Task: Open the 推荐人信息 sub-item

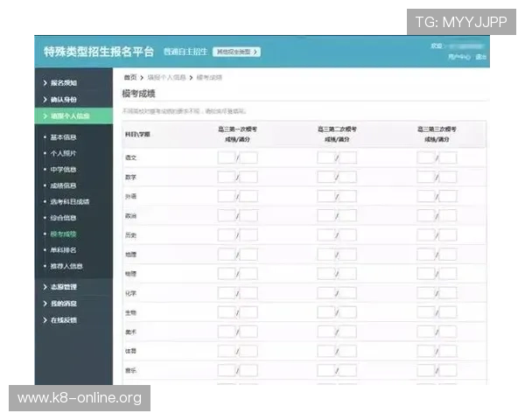Action: [66, 266]
